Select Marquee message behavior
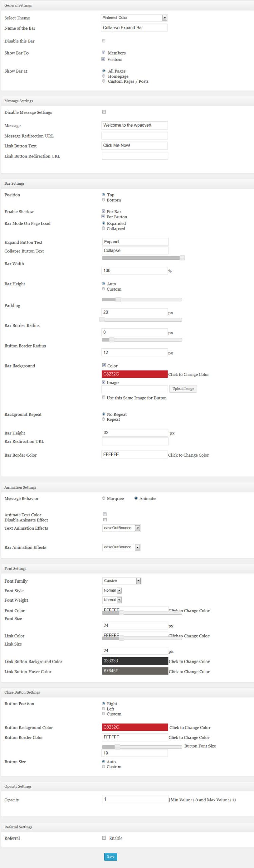 coord(104,498)
